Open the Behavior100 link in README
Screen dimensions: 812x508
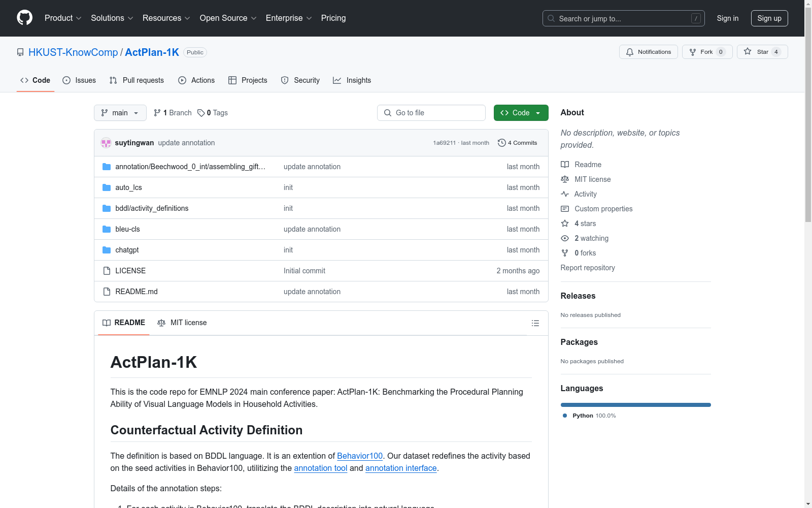click(360, 456)
